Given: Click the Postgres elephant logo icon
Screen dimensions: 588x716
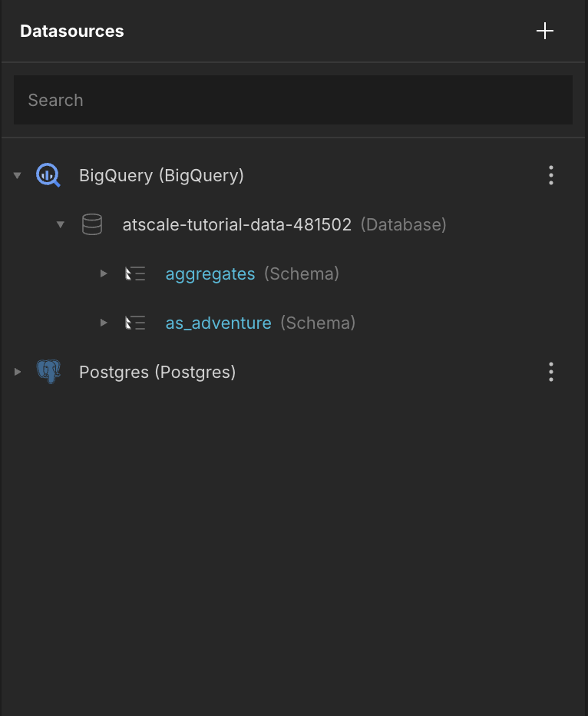Looking at the screenshot, I should point(48,372).
